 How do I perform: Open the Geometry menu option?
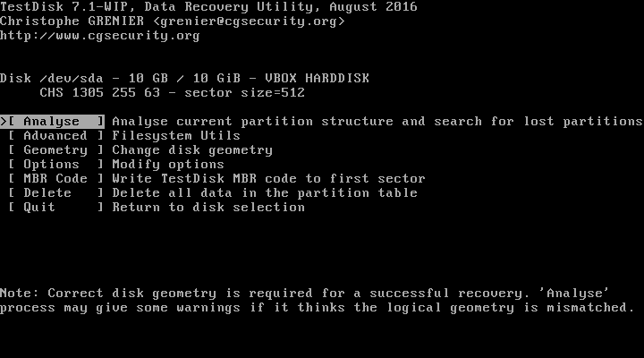coord(55,150)
